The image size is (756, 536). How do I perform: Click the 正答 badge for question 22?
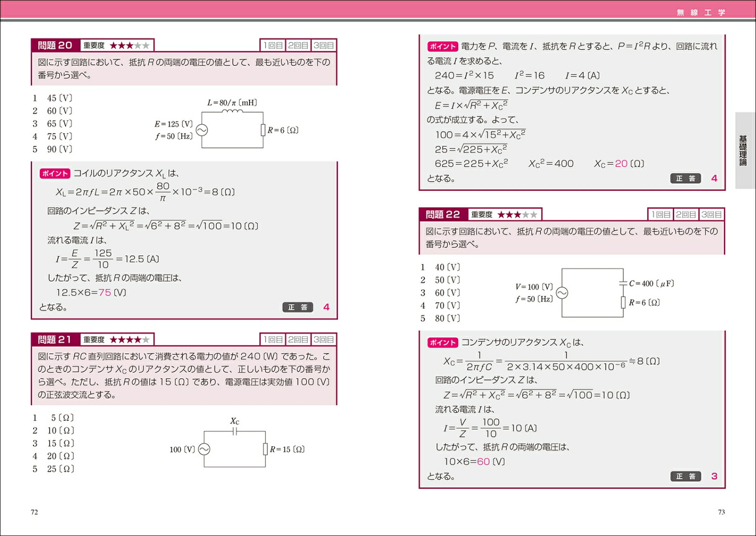pos(686,476)
